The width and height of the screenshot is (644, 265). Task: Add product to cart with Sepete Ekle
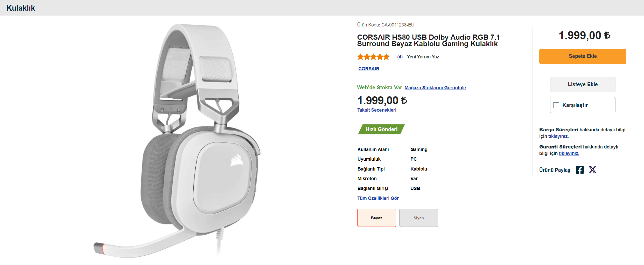click(x=583, y=56)
